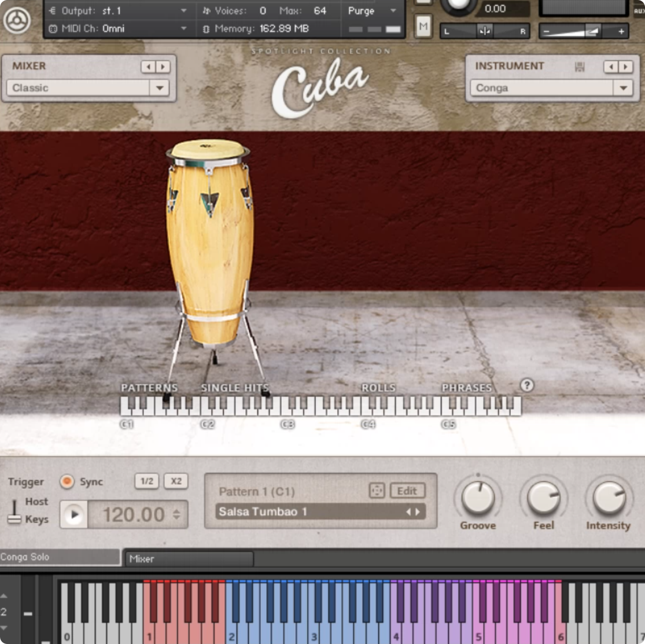Click the blue C2 key on keyboard
The width and height of the screenshot is (645, 644).
231,630
